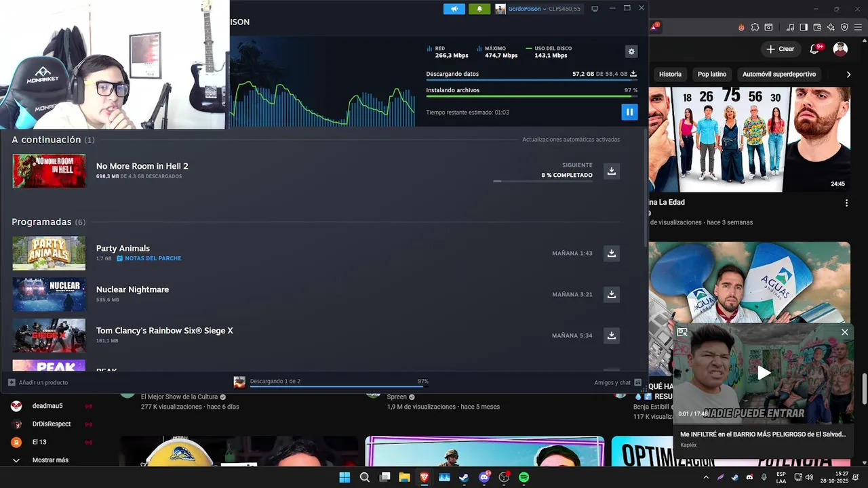
Task: Open the options menu for the 24:45 video
Action: [x=846, y=203]
